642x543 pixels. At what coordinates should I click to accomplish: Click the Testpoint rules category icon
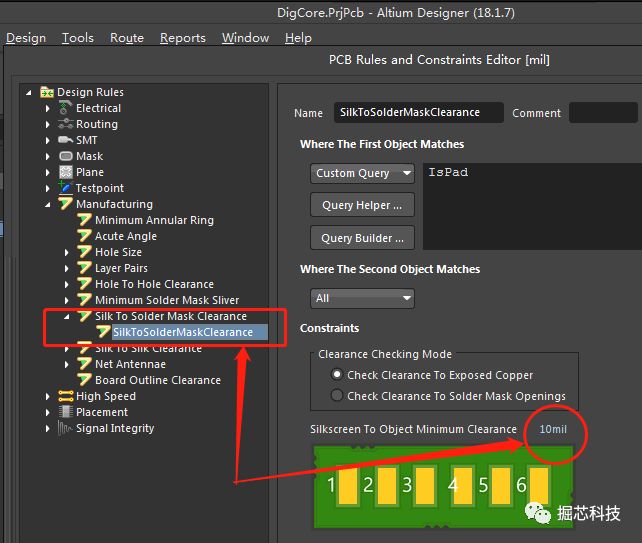[x=65, y=188]
